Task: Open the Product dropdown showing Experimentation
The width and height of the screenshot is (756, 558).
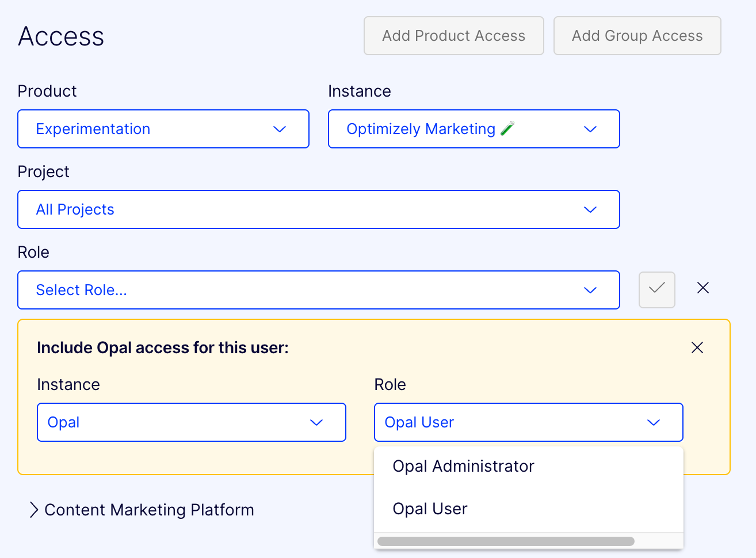Action: 163,129
